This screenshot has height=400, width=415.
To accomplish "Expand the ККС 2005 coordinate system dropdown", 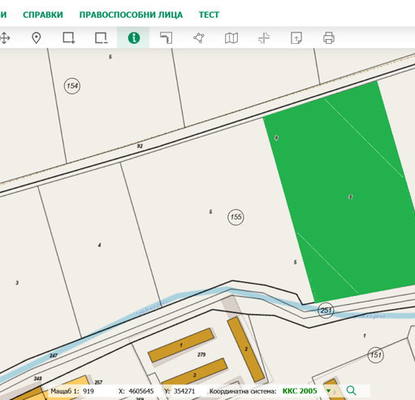I will [x=329, y=391].
